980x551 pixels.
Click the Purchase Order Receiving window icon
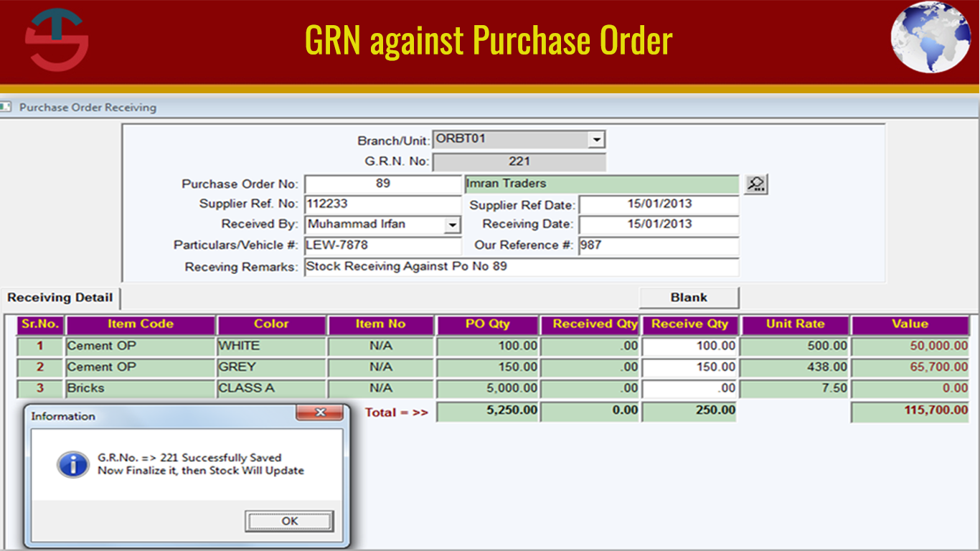(x=8, y=106)
